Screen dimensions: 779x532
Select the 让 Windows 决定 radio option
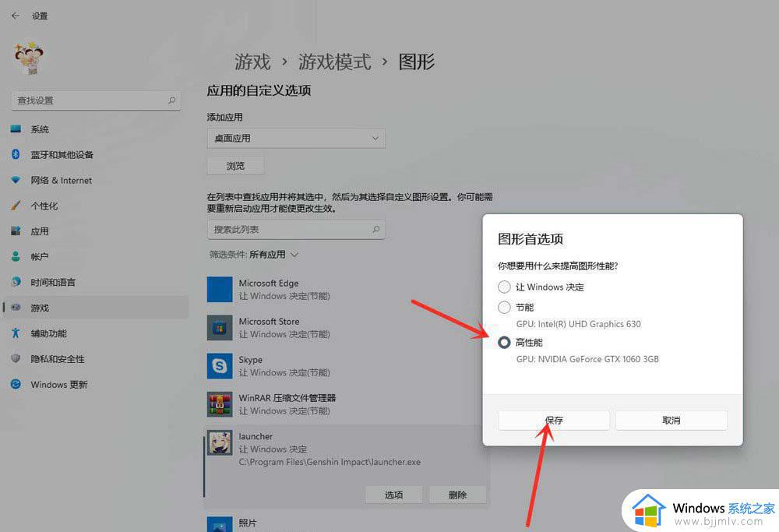[504, 287]
